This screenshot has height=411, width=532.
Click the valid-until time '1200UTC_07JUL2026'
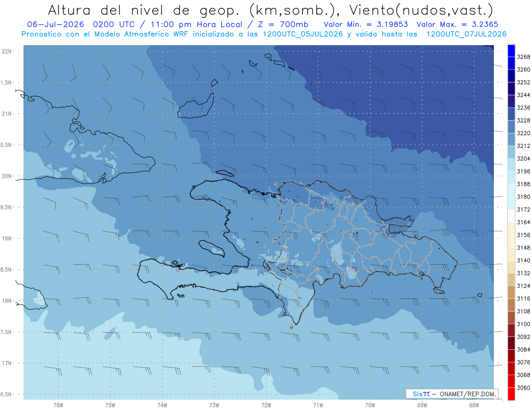coord(466,34)
